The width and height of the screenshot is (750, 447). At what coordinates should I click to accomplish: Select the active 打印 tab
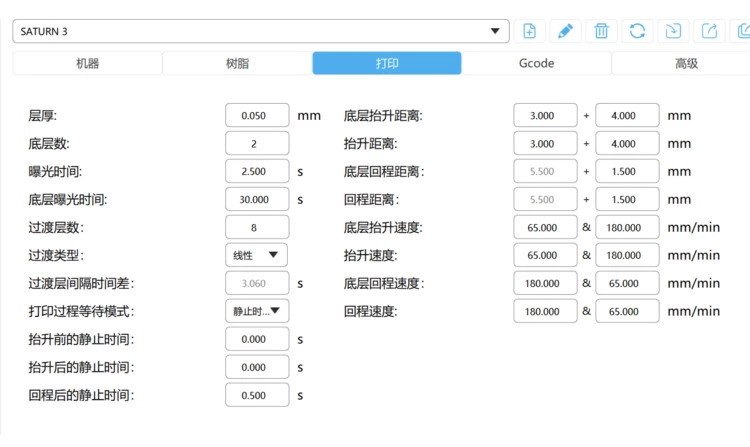(x=387, y=63)
